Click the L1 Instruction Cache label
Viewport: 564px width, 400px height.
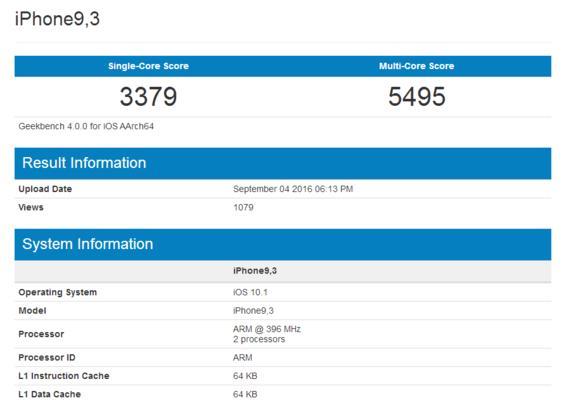[x=64, y=376]
